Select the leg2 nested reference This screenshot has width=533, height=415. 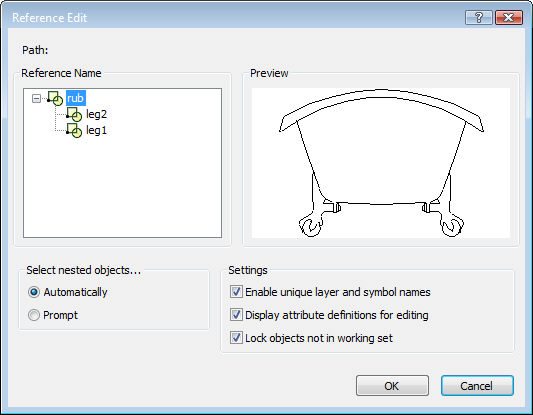97,114
